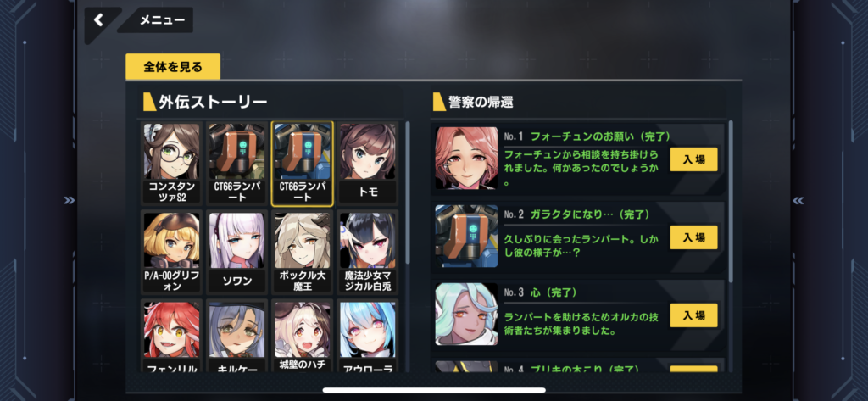Pick the アウローラ character tile

tap(368, 337)
